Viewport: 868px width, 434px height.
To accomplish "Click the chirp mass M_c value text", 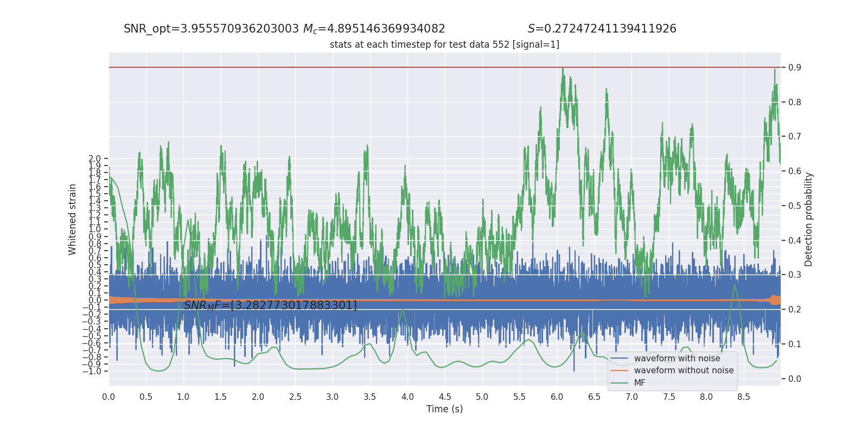I will point(374,29).
